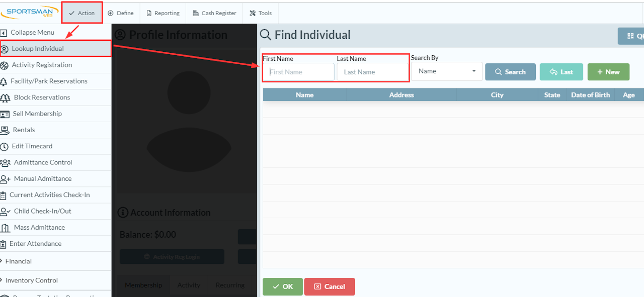
Task: Click the Activity Registration basketball icon
Action: (5, 65)
